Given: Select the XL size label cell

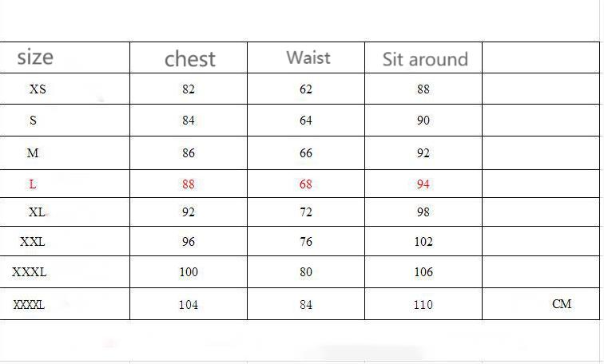Looking at the screenshot, I should [x=37, y=212].
